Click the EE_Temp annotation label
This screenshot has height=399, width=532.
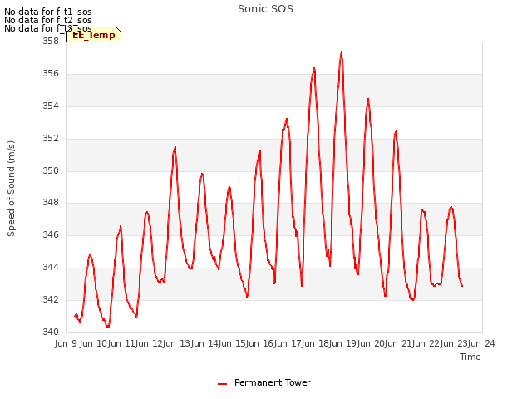point(94,35)
